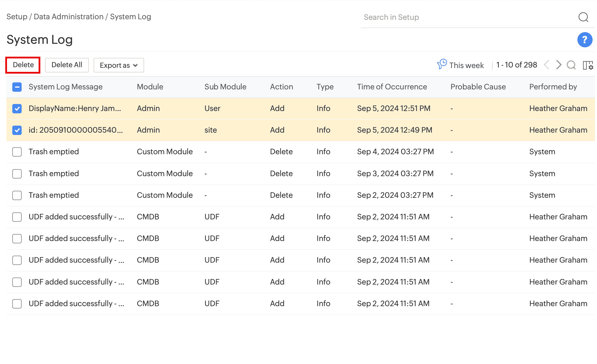Open the column chooser settings icon
Screen dimensions: 597x364
pyautogui.click(x=588, y=65)
